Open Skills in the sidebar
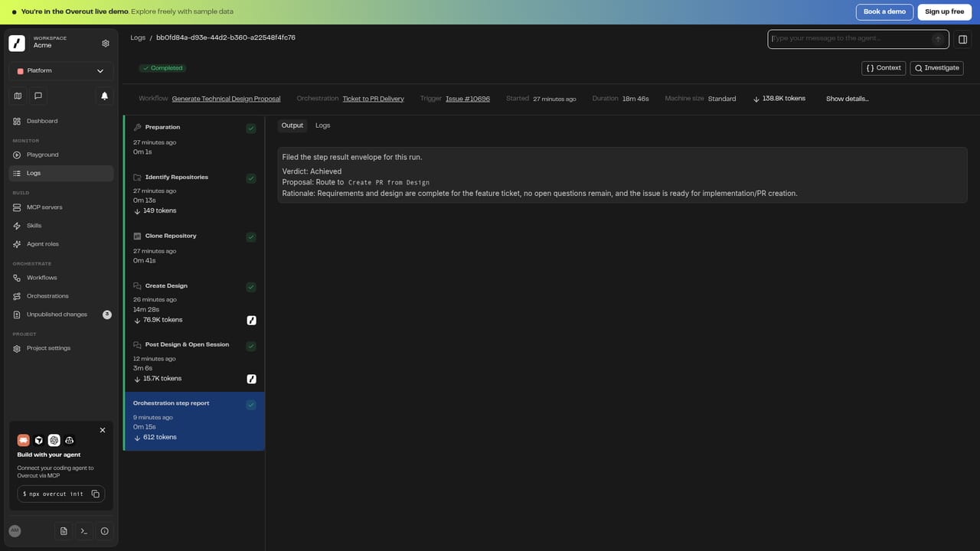This screenshot has height=551, width=980. pos(61,226)
